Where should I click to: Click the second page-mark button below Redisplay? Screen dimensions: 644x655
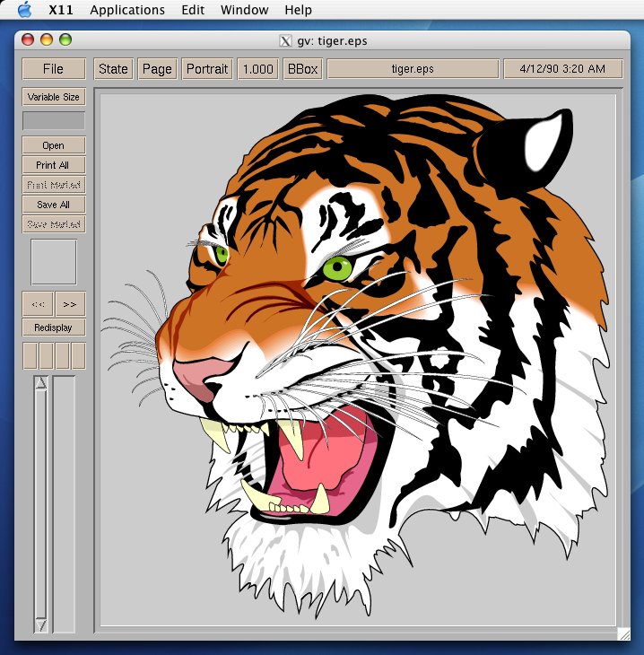46,356
